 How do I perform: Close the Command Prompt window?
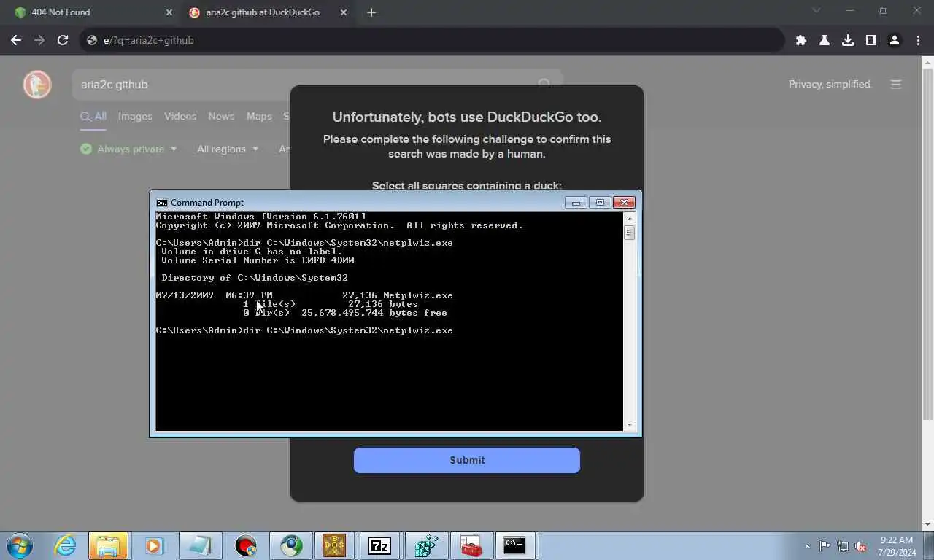624,203
